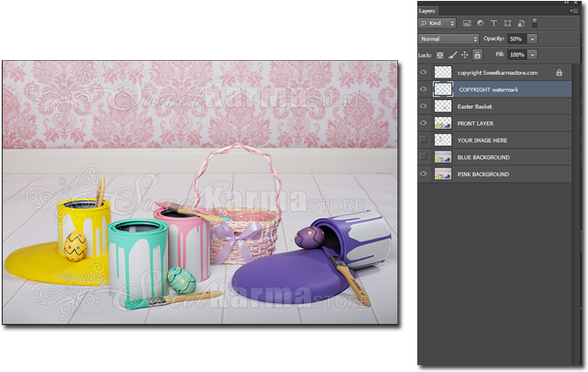Filter layers by pixel layers icon
The width and height of the screenshot is (588, 372).
click(x=467, y=24)
